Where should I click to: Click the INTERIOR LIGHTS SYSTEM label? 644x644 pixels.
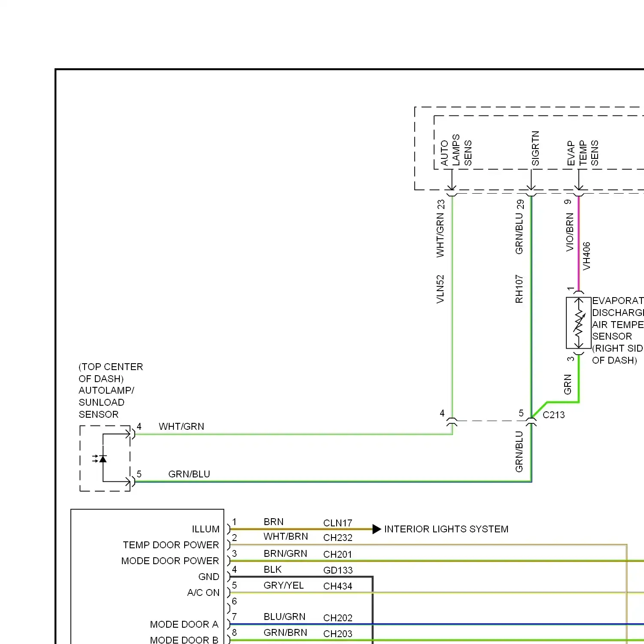pos(446,529)
